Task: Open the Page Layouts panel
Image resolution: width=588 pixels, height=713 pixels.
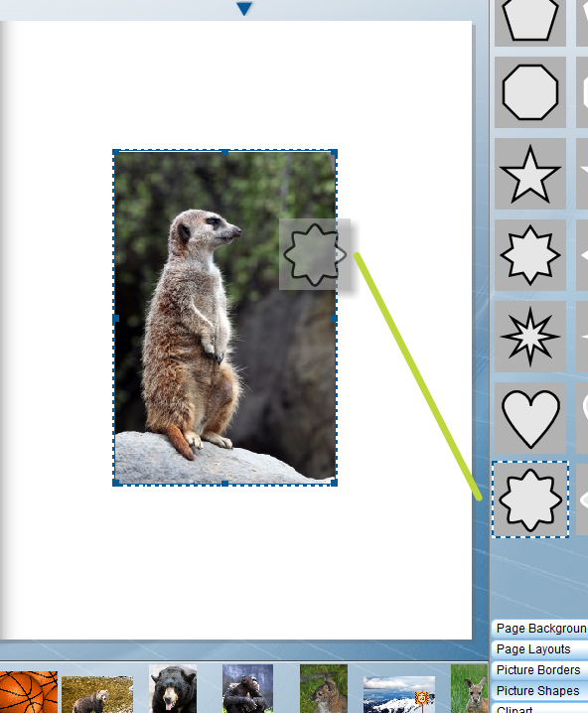Action: coord(540,649)
